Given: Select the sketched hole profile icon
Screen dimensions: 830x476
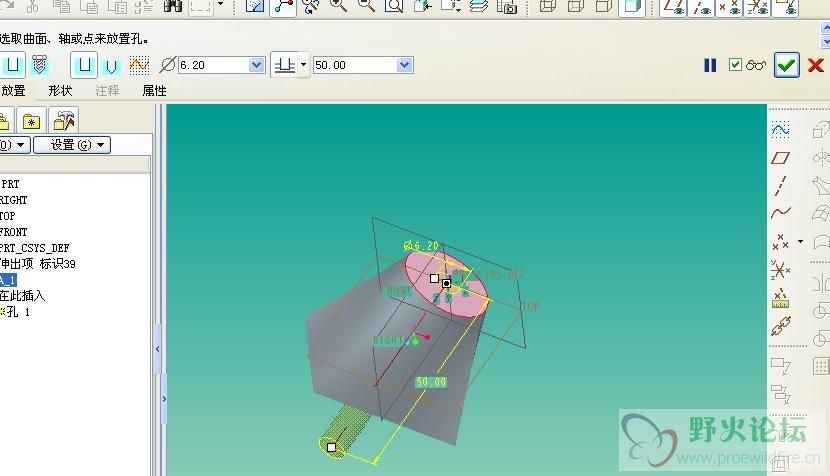Looking at the screenshot, I should click(139, 65).
